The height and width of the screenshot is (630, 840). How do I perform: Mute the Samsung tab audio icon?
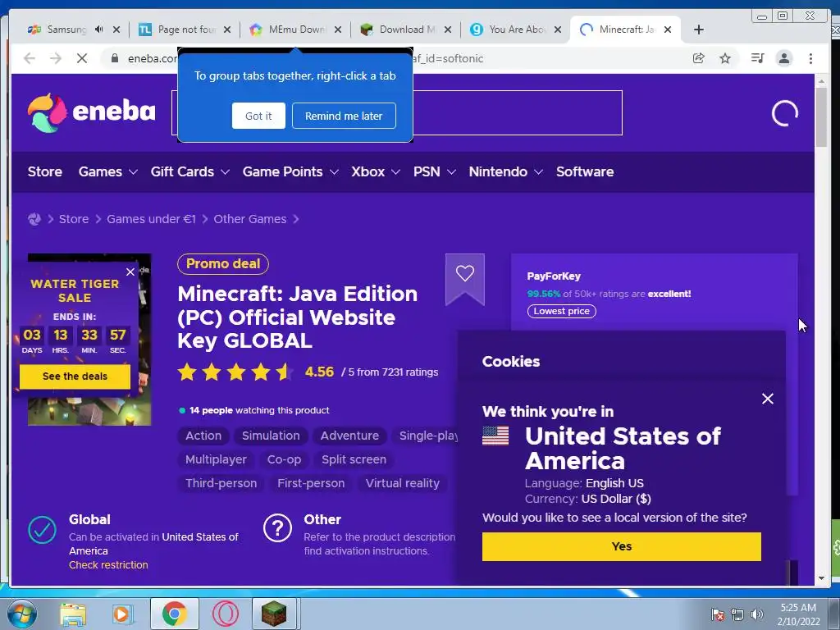[x=98, y=30]
